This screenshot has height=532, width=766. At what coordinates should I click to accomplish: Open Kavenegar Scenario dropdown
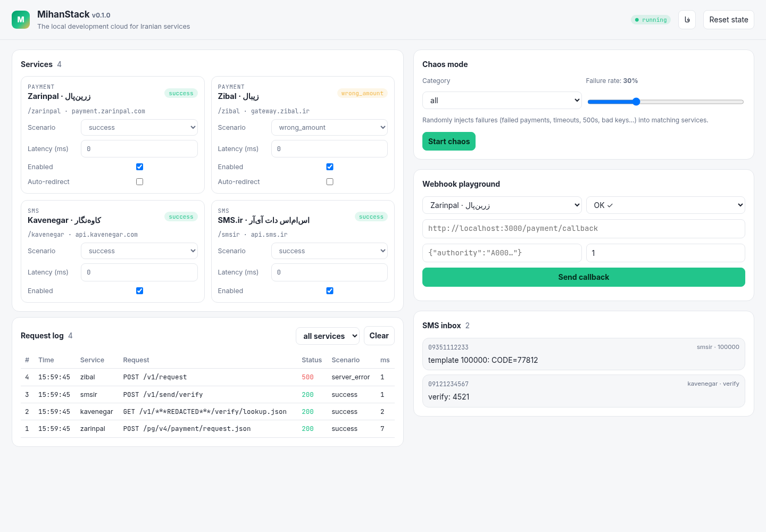[x=139, y=251]
